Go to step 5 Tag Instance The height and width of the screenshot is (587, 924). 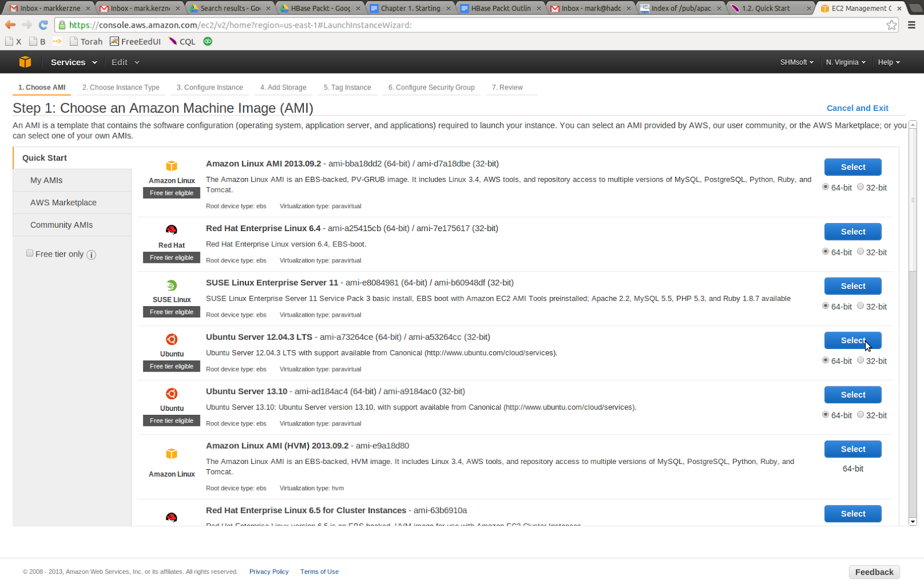coord(347,88)
